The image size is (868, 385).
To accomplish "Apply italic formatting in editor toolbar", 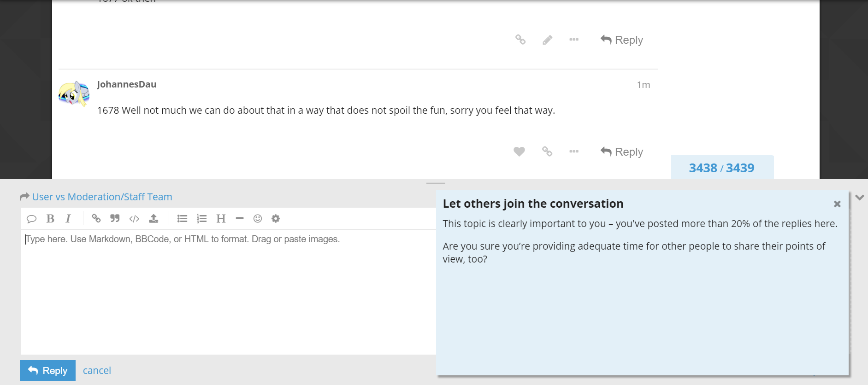I will click(x=68, y=219).
